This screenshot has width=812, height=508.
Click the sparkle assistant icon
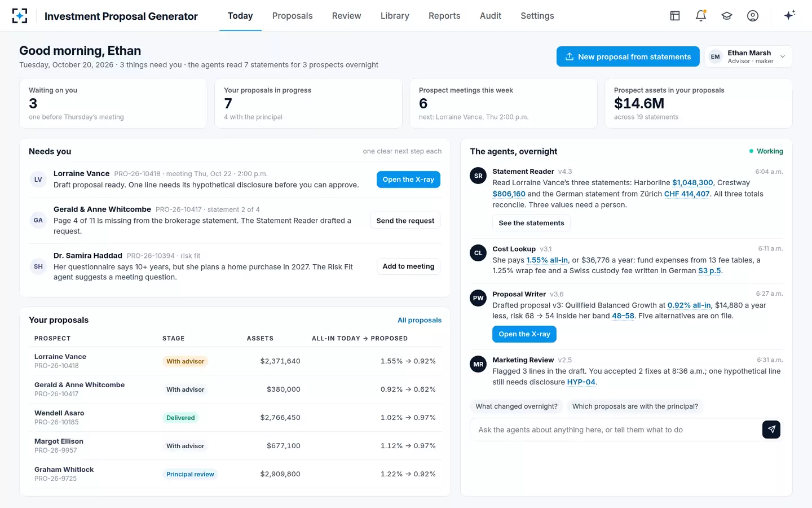click(x=789, y=16)
